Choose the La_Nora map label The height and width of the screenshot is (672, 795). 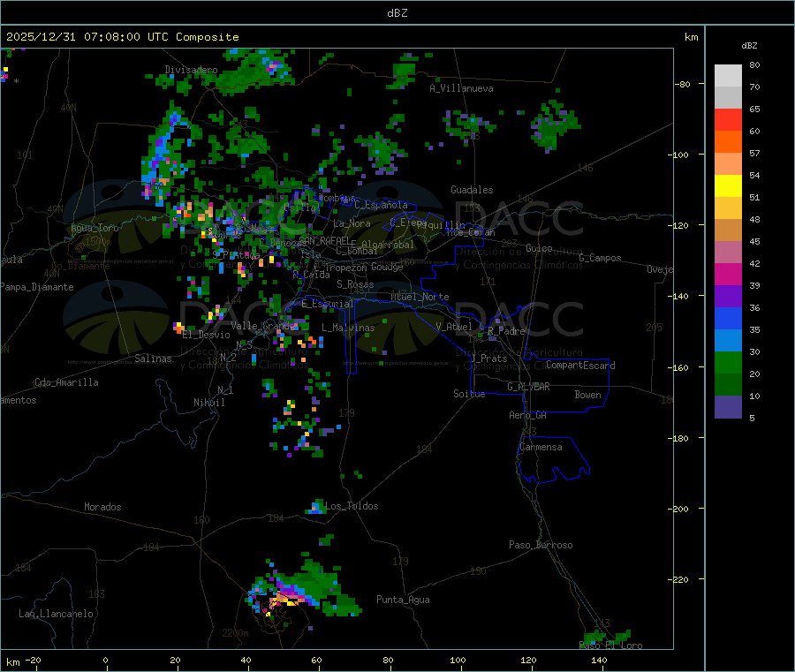coord(352,224)
